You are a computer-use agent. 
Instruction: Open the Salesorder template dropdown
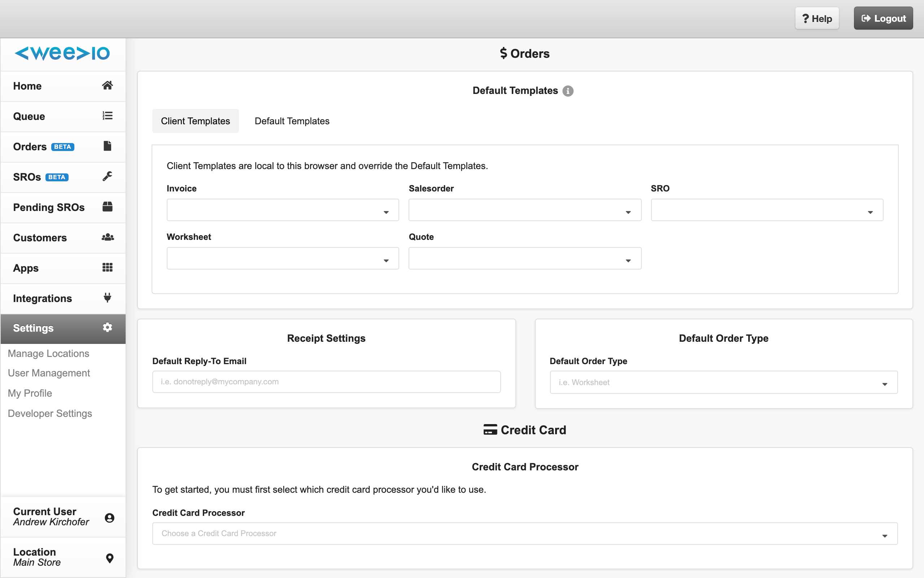click(524, 210)
